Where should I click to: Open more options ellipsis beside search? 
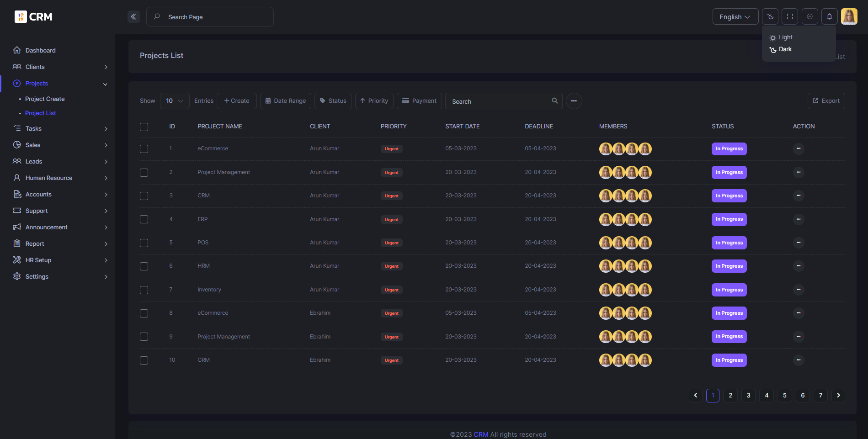click(x=574, y=101)
